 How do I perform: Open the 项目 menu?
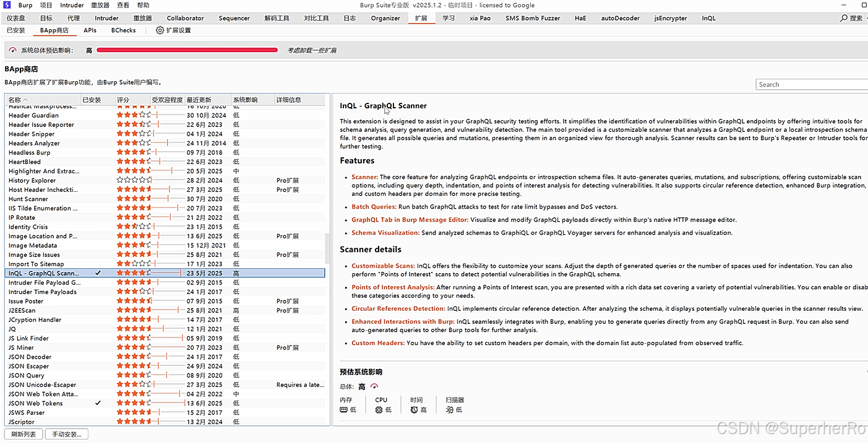pos(46,5)
